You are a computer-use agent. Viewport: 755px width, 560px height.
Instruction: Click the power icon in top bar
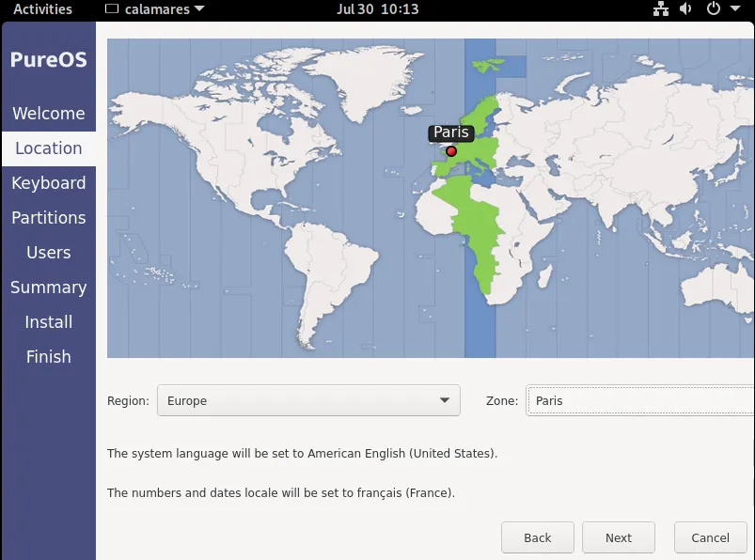713,9
